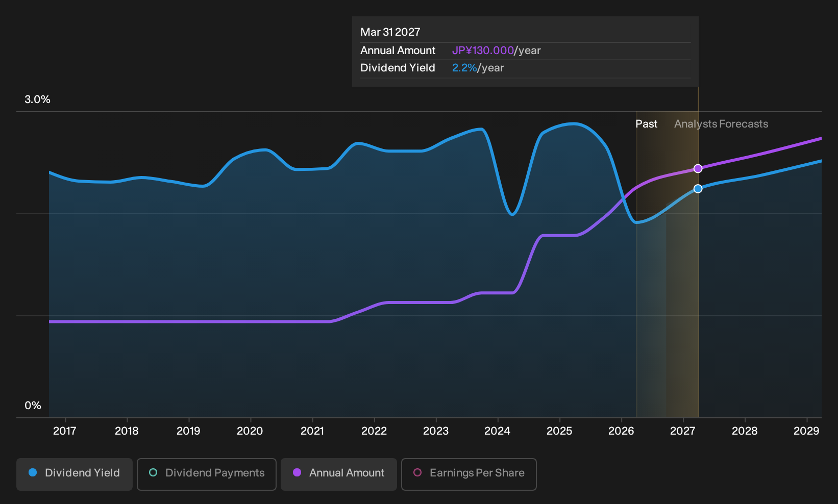Click the 3.0% y-axis label
This screenshot has height=504, width=838.
click(x=37, y=99)
